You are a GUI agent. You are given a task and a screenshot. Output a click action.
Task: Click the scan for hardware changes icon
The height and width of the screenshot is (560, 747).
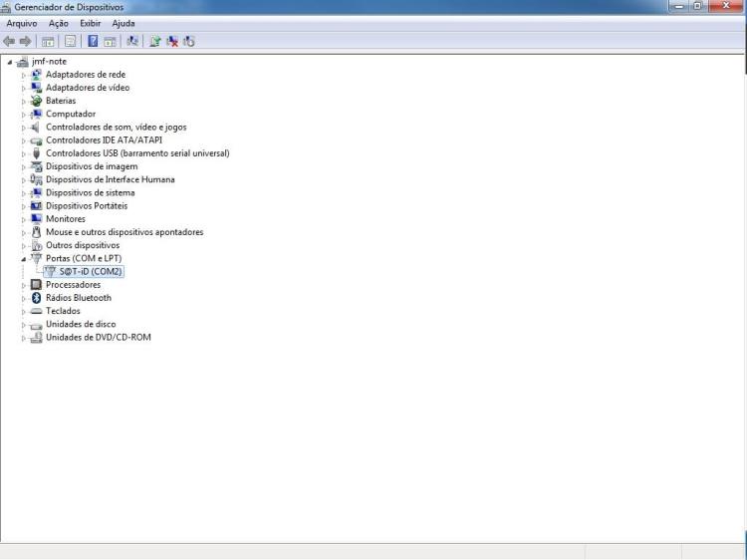click(132, 42)
